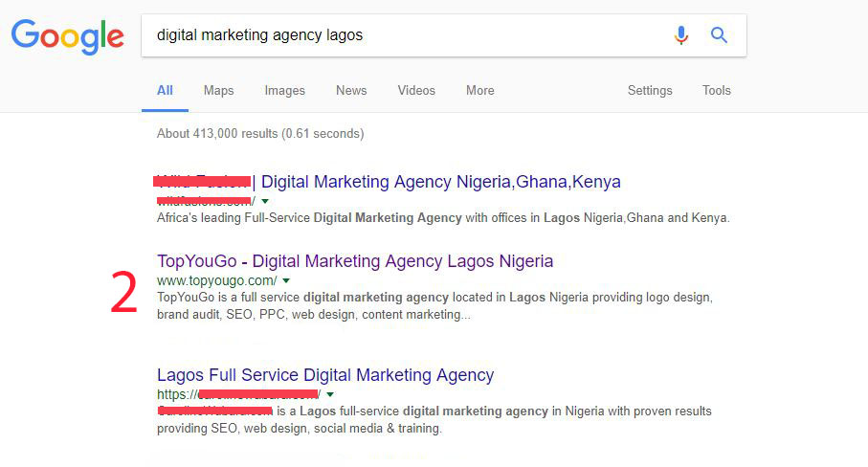Open the search Tools options
The width and height of the screenshot is (868, 467).
pyautogui.click(x=717, y=90)
